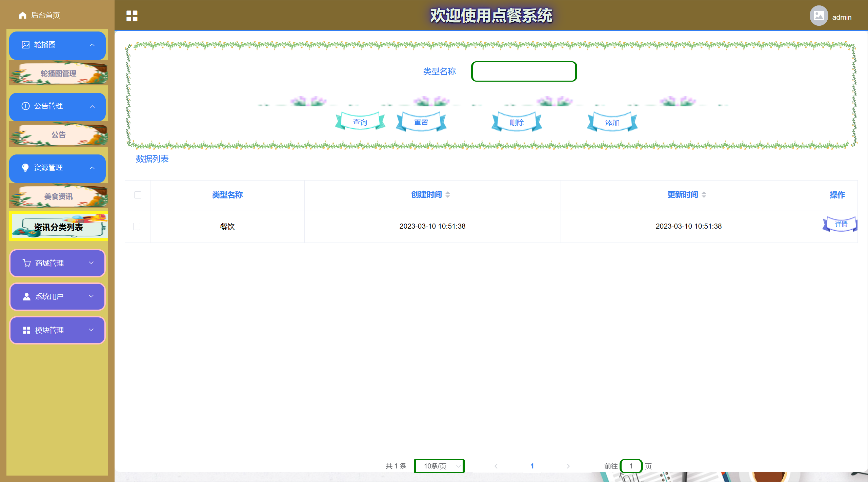Toggle the select-all checkbox in table header

tap(138, 195)
